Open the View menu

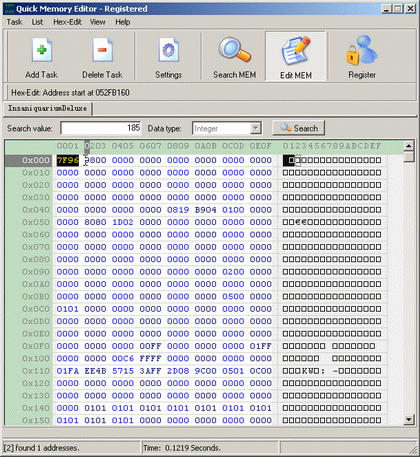pos(98,22)
